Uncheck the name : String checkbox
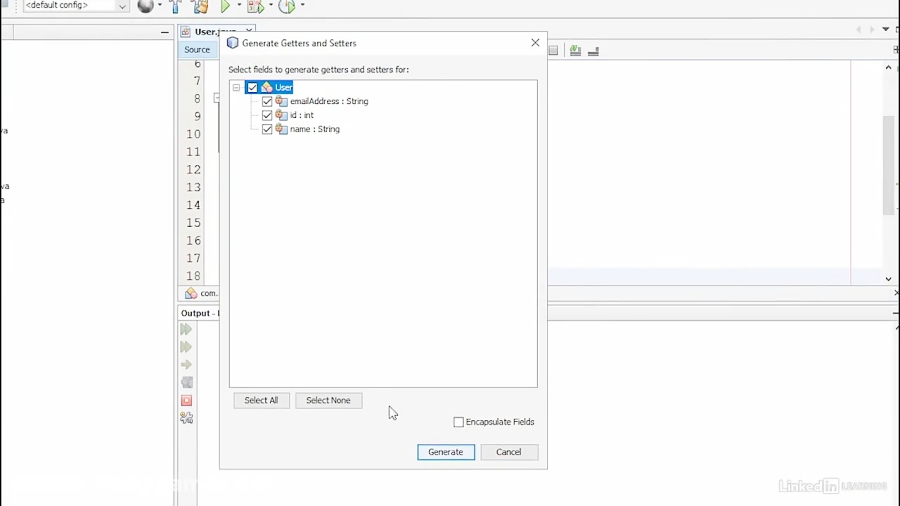900x506 pixels. tap(267, 129)
